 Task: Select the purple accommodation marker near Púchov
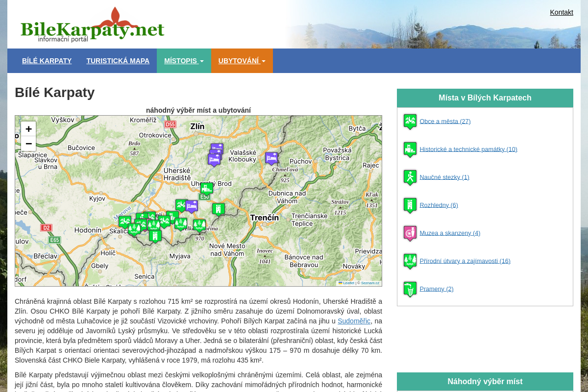click(x=271, y=158)
